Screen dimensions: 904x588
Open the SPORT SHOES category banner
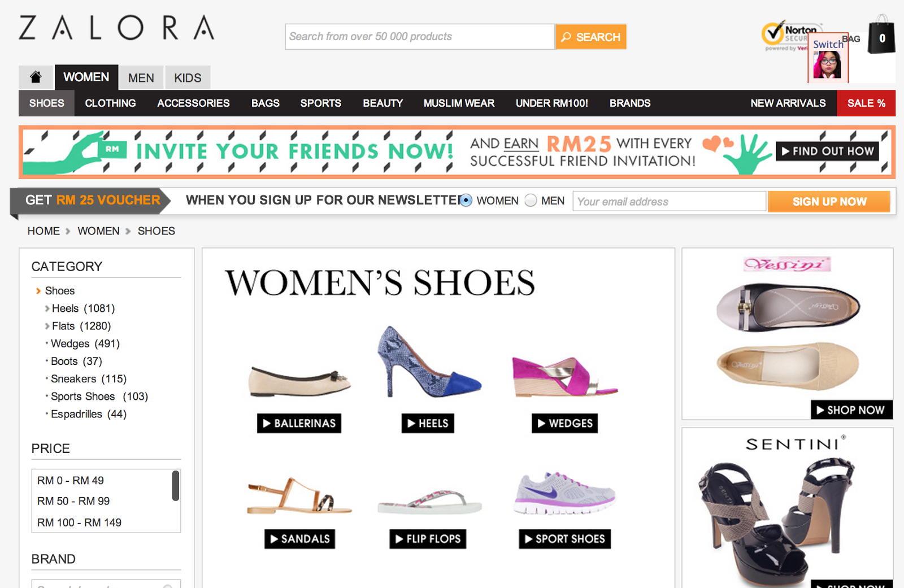pyautogui.click(x=564, y=539)
